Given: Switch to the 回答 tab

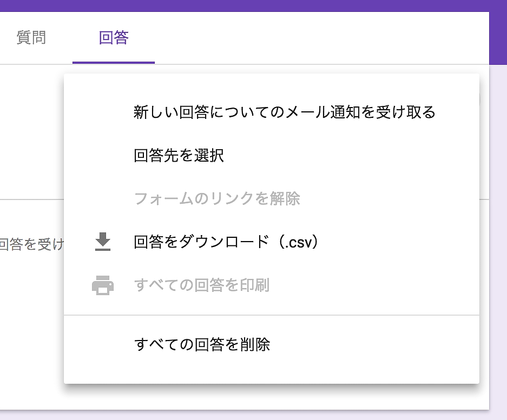Looking at the screenshot, I should point(114,38).
